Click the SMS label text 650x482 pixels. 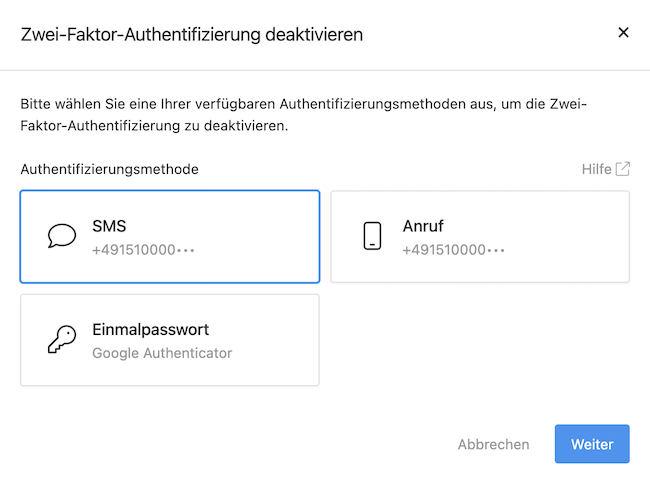[109, 226]
